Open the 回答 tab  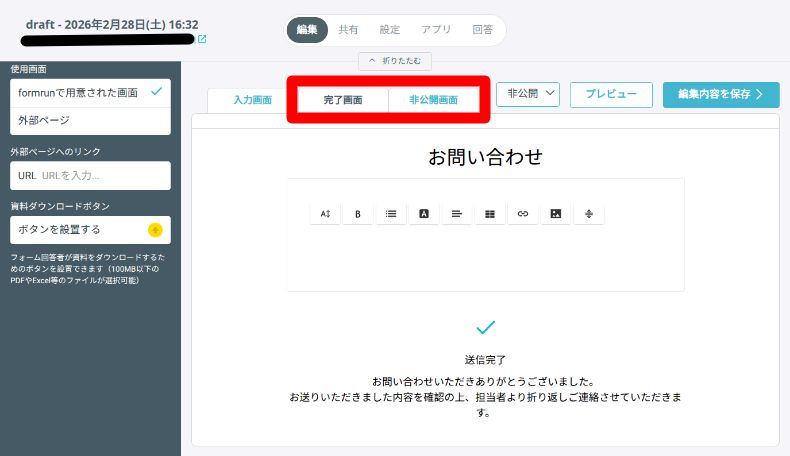click(483, 30)
